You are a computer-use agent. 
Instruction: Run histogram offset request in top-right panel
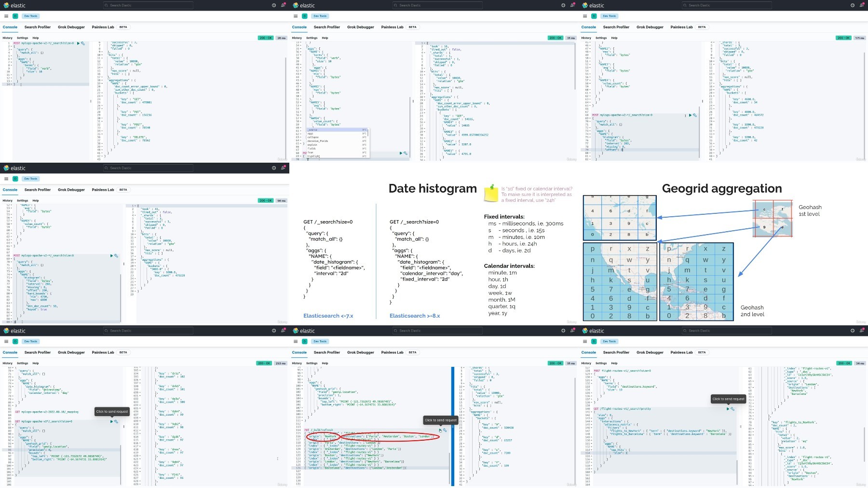690,115
